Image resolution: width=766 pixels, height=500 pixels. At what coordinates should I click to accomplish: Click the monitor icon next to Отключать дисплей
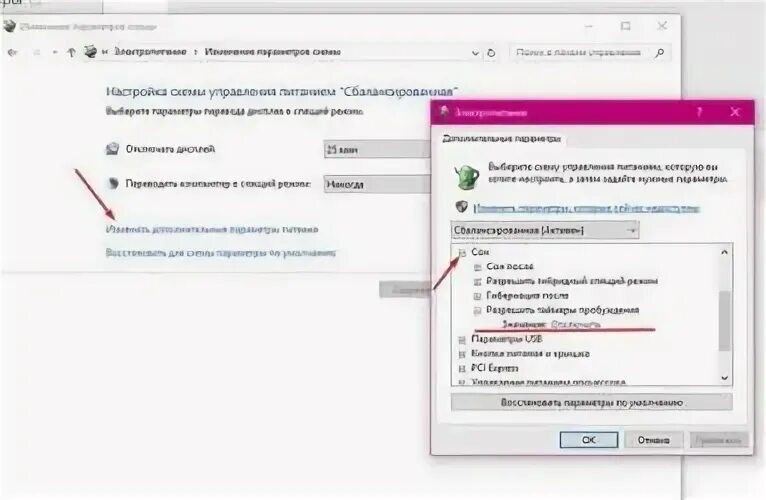pos(112,149)
